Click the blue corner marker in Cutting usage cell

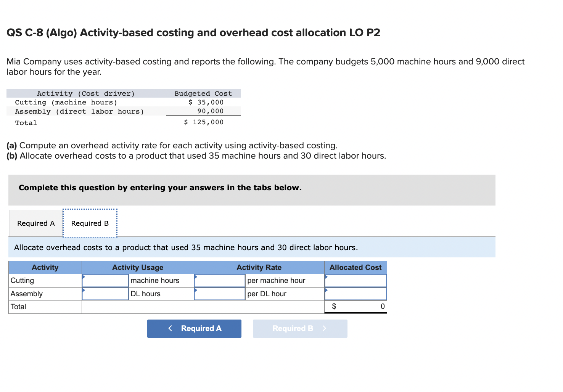click(84, 276)
